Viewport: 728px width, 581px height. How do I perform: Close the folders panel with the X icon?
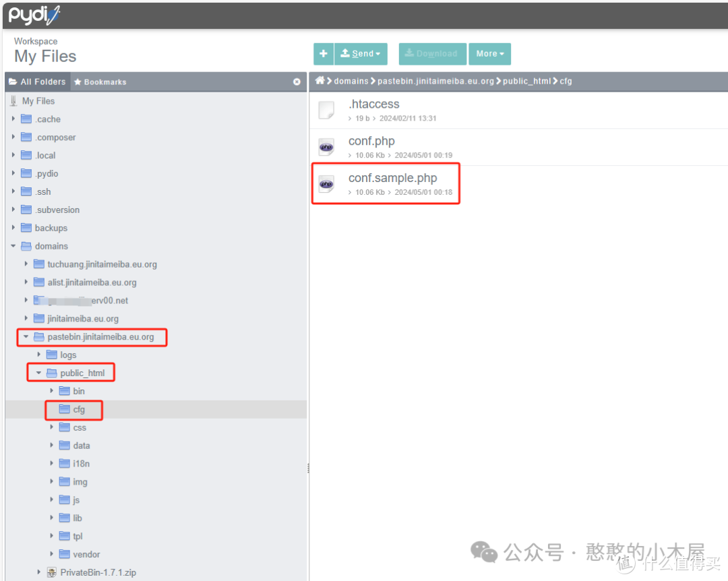(297, 82)
